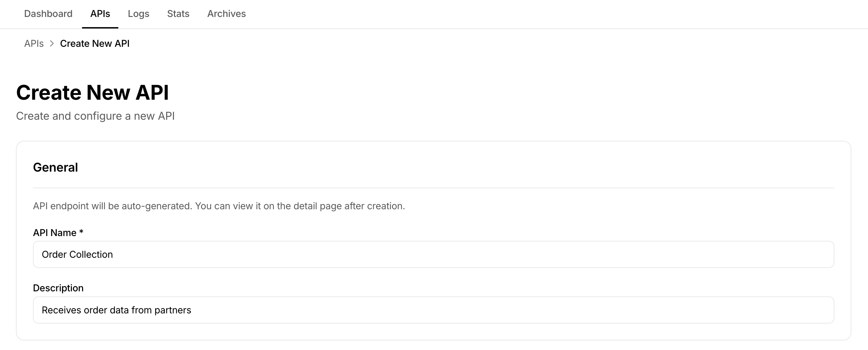Click the APIs breadcrumb link
Viewport: 868px width, 350px height.
(x=34, y=43)
